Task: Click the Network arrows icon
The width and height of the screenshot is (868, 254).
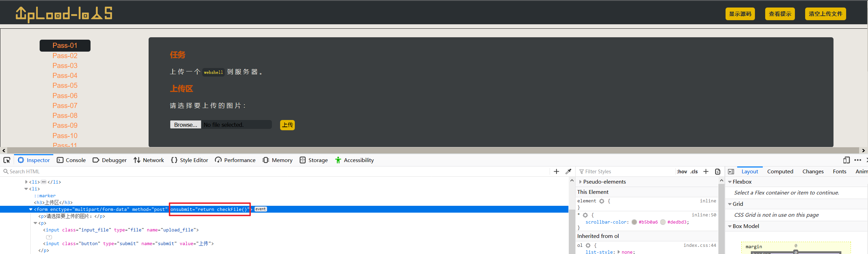Action: click(137, 160)
